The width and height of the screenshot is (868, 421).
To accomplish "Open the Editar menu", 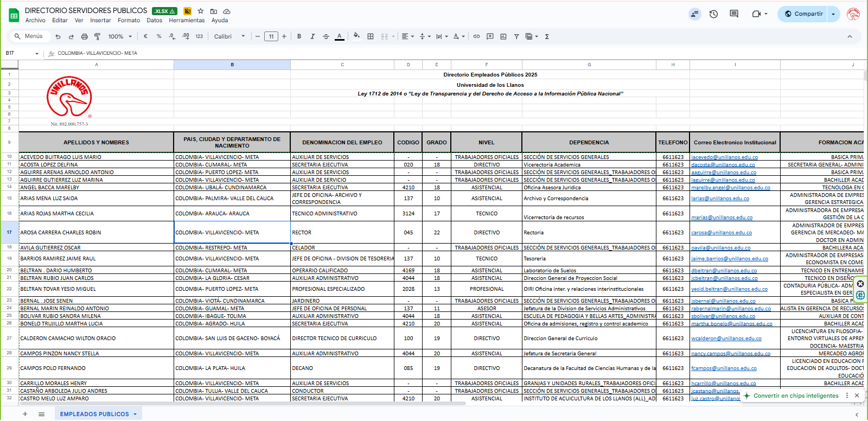I will pyautogui.click(x=60, y=20).
